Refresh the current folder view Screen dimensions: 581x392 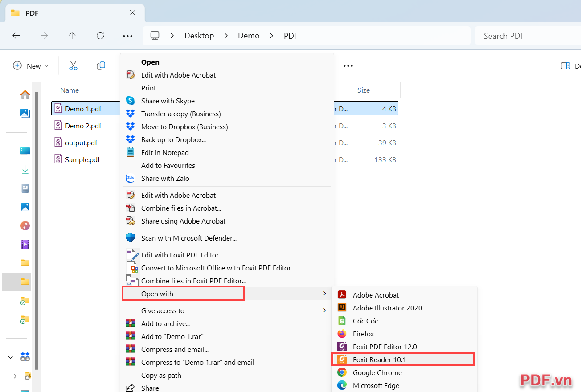tap(100, 36)
